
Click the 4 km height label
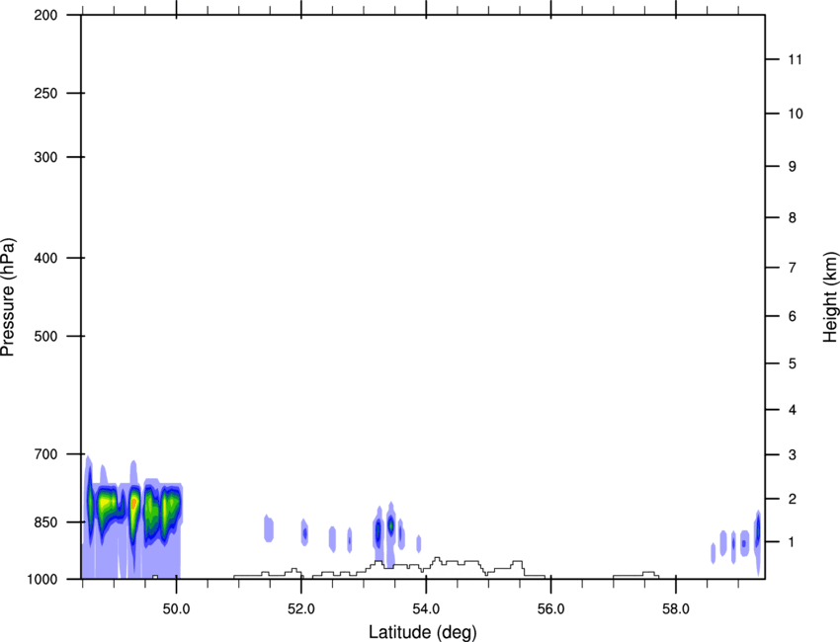click(x=793, y=410)
